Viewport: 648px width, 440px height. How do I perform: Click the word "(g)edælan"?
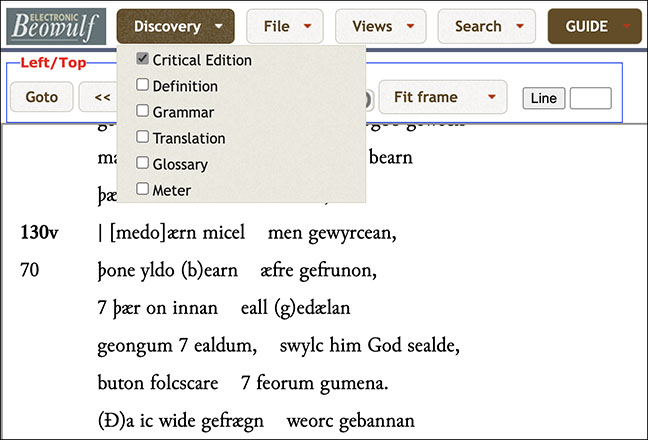tap(312, 308)
